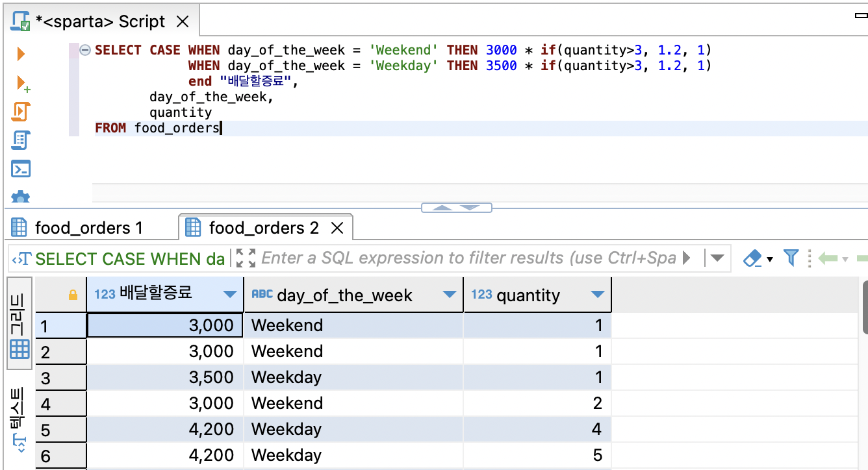Select row number 1 header
Viewport: 868px width, 470px height.
[x=61, y=325]
